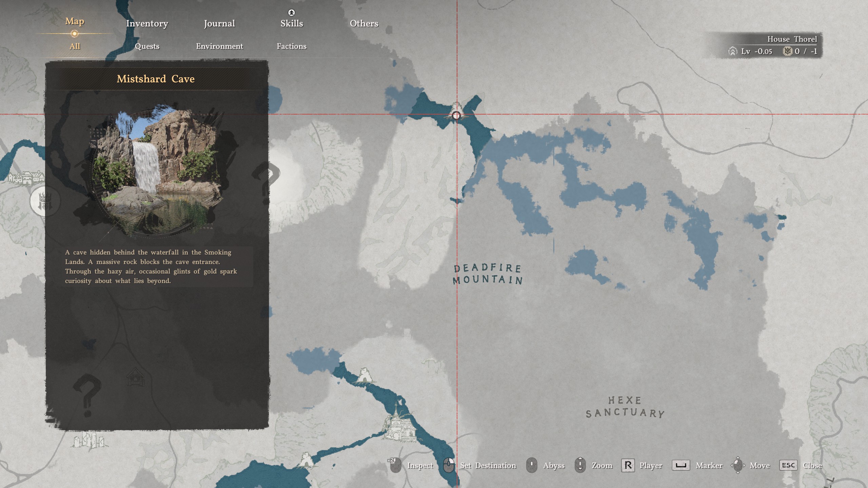Open the Others tab
Image resolution: width=868 pixels, height=488 pixels.
[364, 23]
